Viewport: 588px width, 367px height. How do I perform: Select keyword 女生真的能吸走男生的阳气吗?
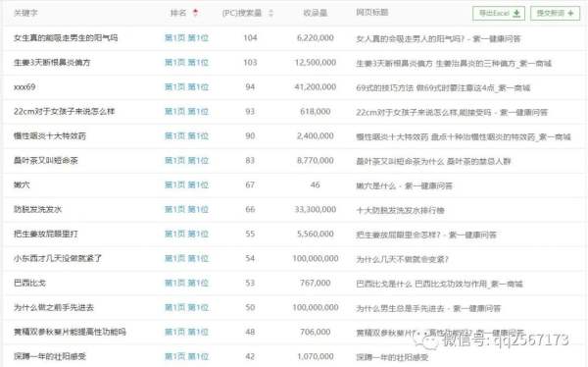point(66,38)
